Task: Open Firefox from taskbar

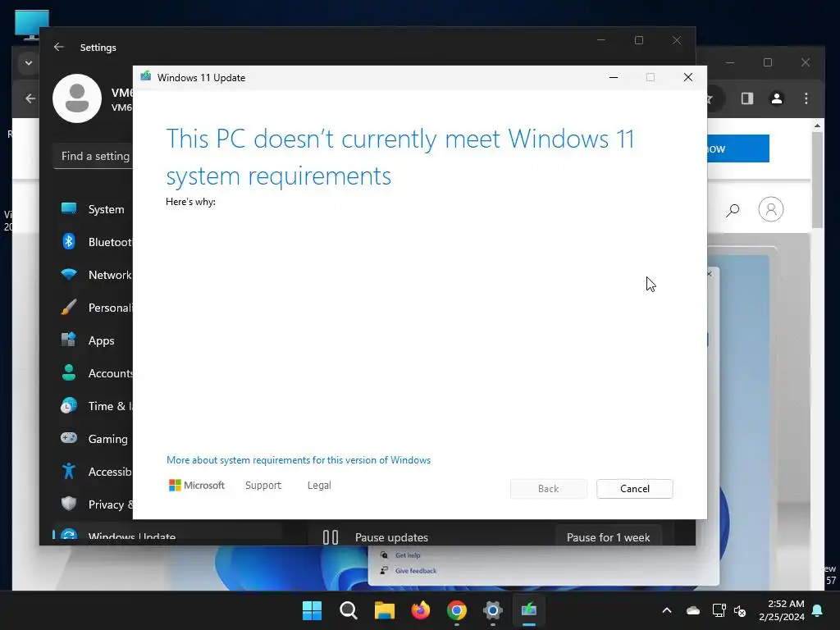Action: [x=421, y=610]
